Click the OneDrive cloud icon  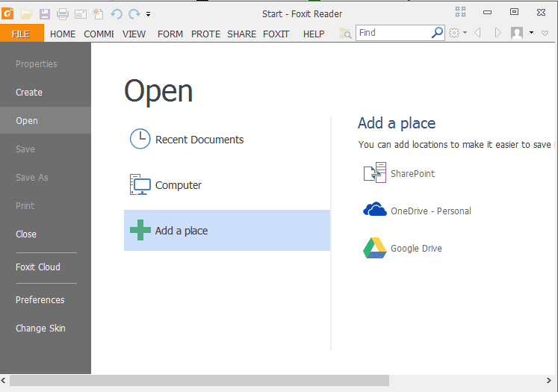pos(375,209)
